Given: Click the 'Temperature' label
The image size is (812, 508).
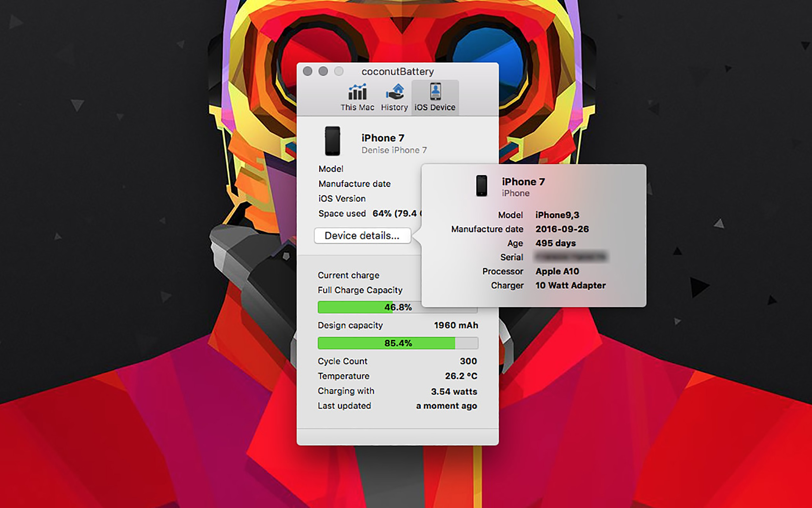Looking at the screenshot, I should [344, 376].
